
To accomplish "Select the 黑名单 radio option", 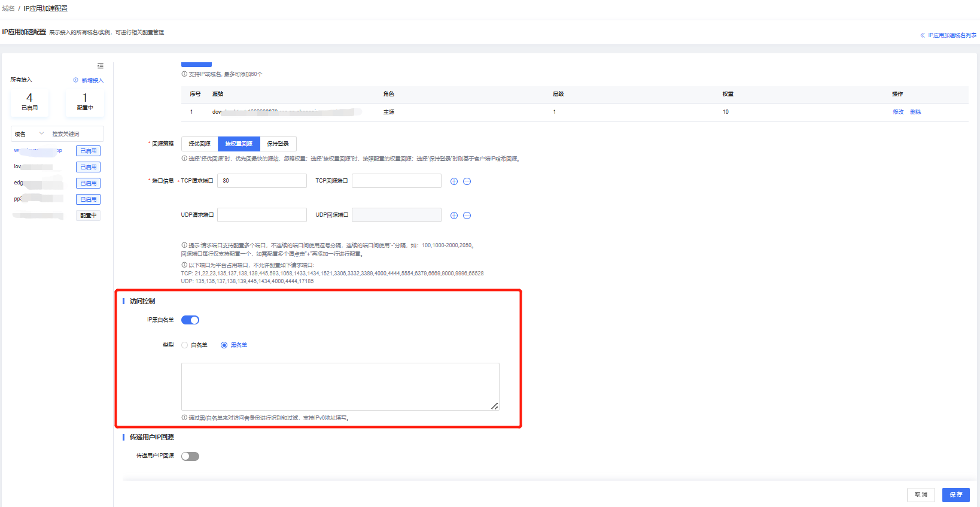I will click(x=224, y=345).
